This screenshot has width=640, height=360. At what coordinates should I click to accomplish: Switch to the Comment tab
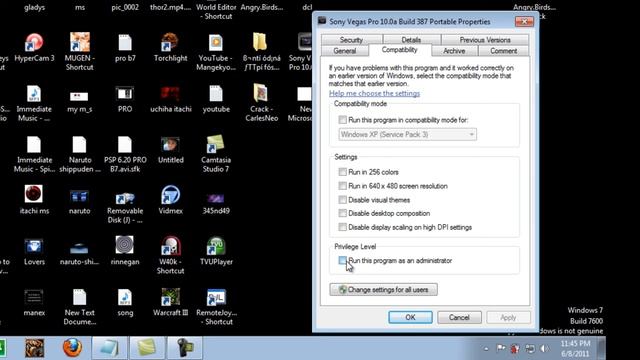[503, 51]
